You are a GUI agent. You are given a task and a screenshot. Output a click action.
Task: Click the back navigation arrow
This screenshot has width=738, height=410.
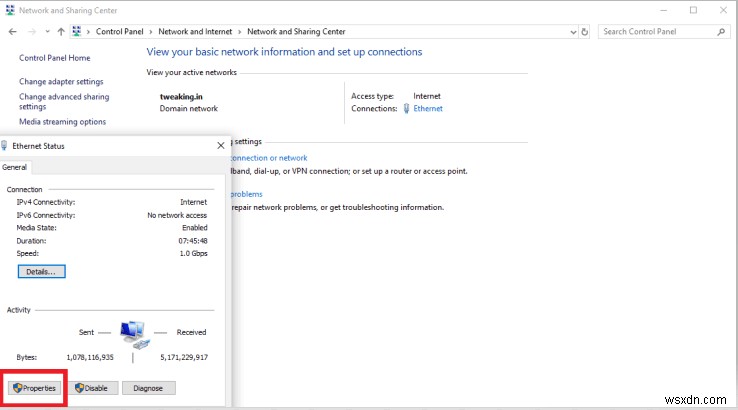[11, 32]
